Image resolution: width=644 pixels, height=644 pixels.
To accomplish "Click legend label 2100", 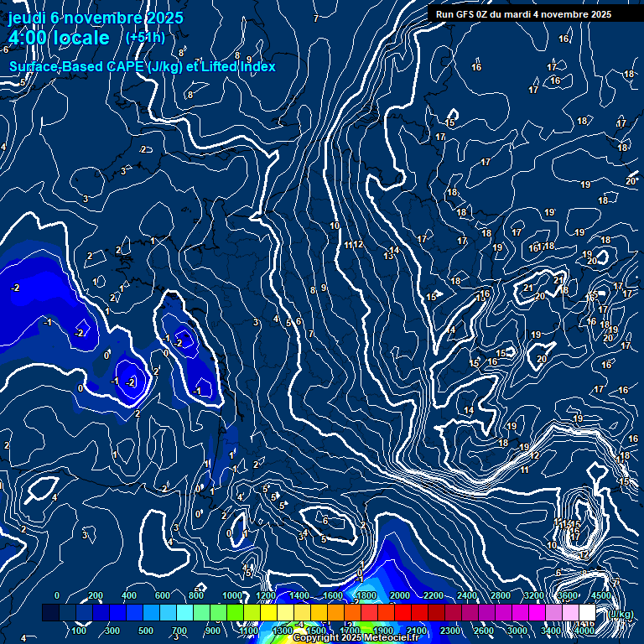I will coord(417,631).
